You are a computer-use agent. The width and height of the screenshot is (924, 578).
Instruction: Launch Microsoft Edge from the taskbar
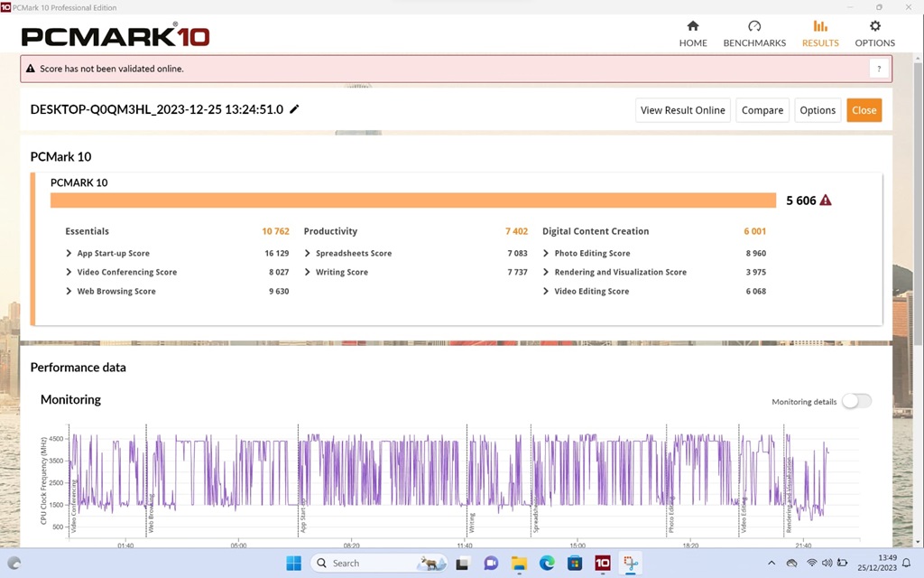pyautogui.click(x=547, y=564)
